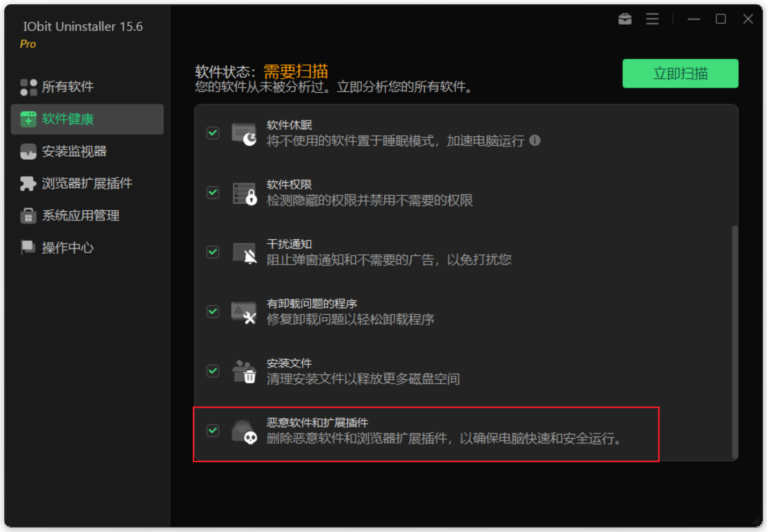Open 安装监视器 section
Screen dimensions: 767x532
coord(87,151)
